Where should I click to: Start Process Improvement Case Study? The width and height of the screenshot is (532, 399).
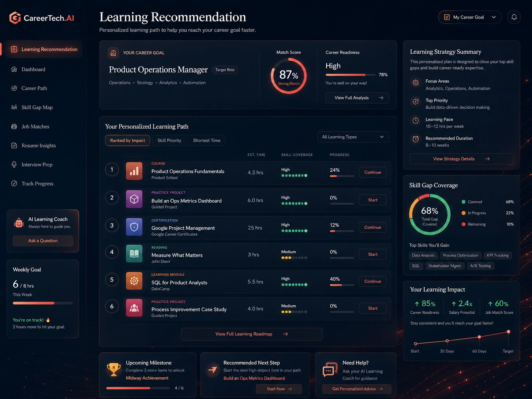(x=373, y=308)
